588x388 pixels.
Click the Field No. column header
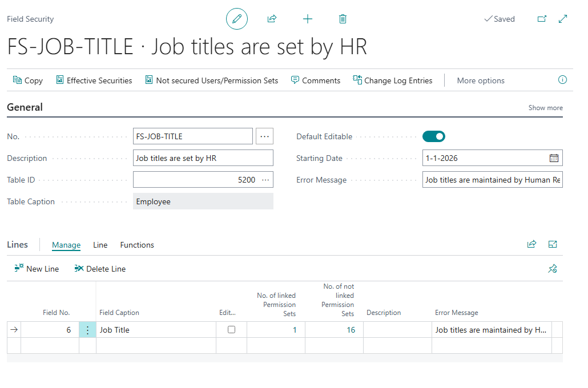tap(57, 313)
